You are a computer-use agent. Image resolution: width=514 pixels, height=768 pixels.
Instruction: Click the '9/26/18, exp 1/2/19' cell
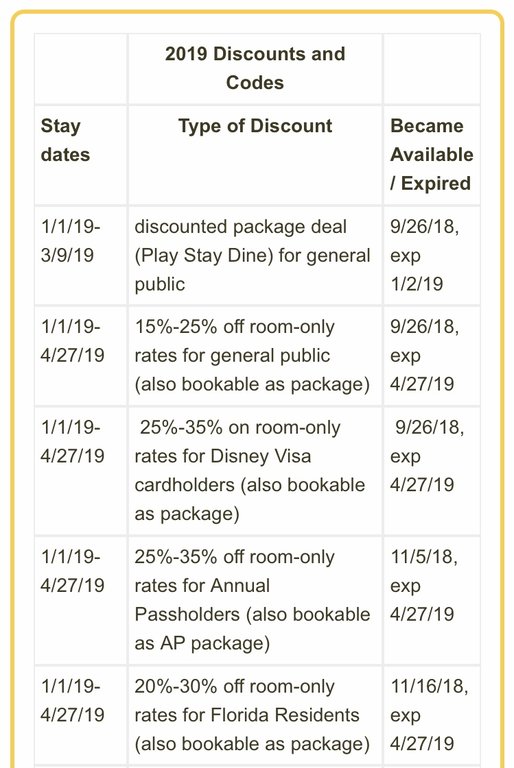(424, 255)
